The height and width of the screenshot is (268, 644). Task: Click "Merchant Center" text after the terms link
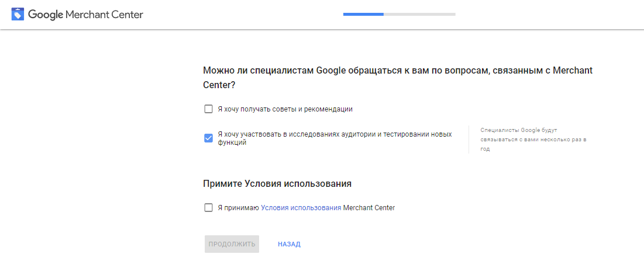tap(369, 208)
